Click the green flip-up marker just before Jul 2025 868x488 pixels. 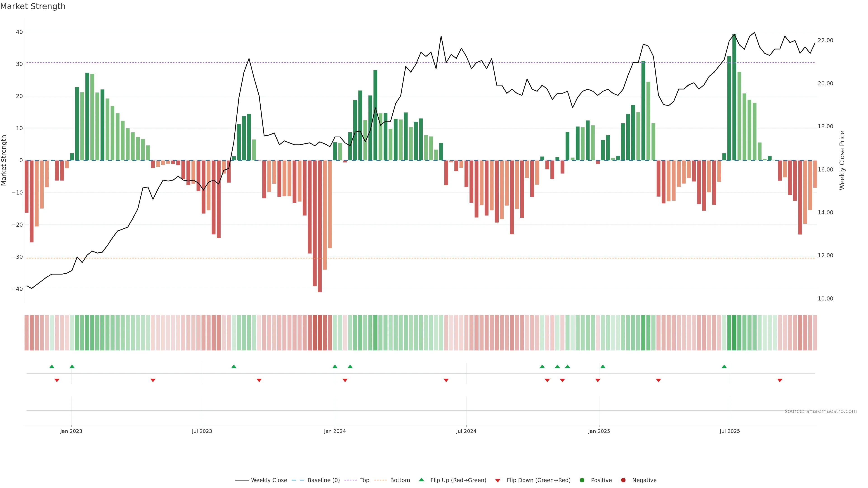[724, 366]
